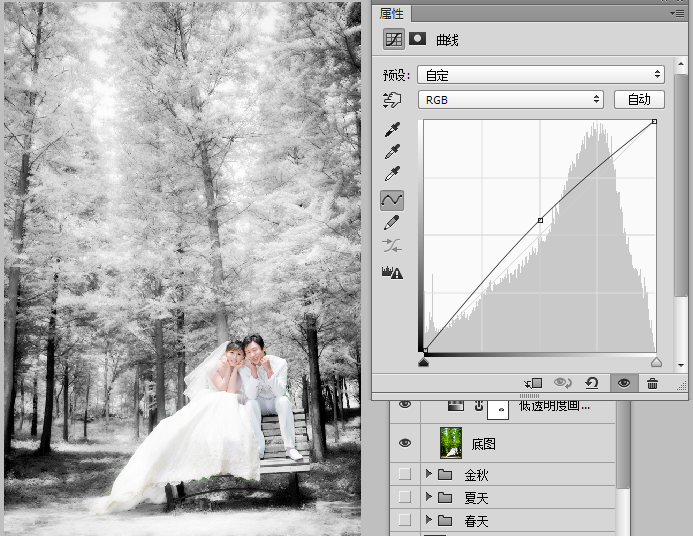This screenshot has width=693, height=536.
Task: Select the middle curve control point
Action: tap(540, 220)
